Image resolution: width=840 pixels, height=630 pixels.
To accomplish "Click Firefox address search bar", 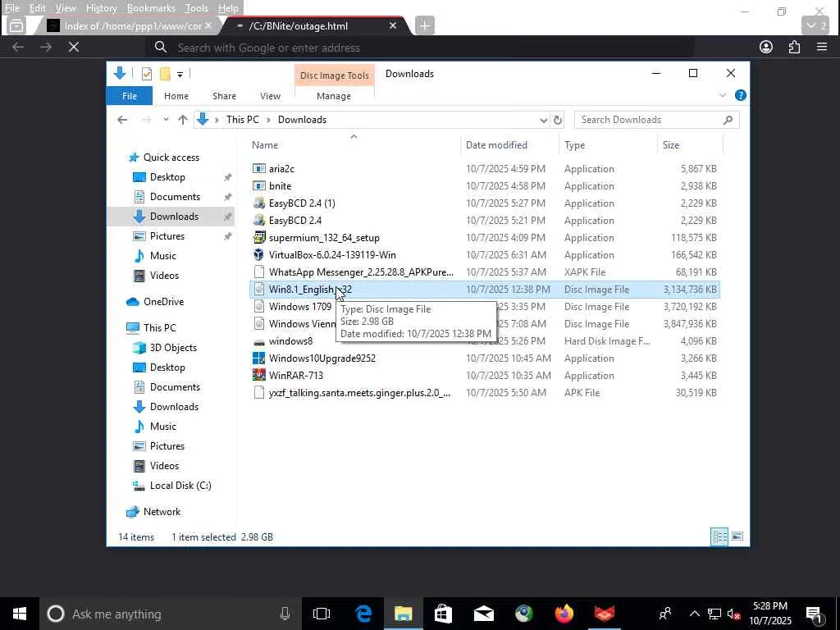I will coord(421,48).
